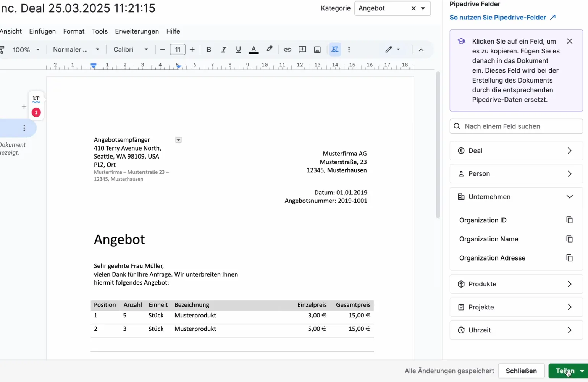Open the editing mode pencil dropdown
This screenshot has height=382, width=588.
(x=393, y=50)
